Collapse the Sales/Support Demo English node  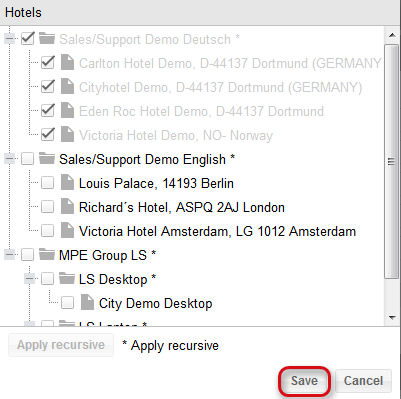(10, 159)
